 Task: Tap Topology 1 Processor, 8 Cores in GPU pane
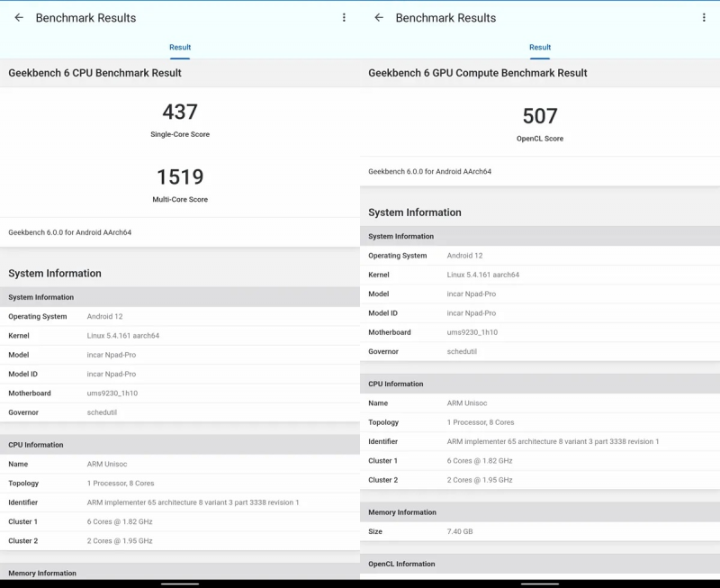(x=540, y=422)
